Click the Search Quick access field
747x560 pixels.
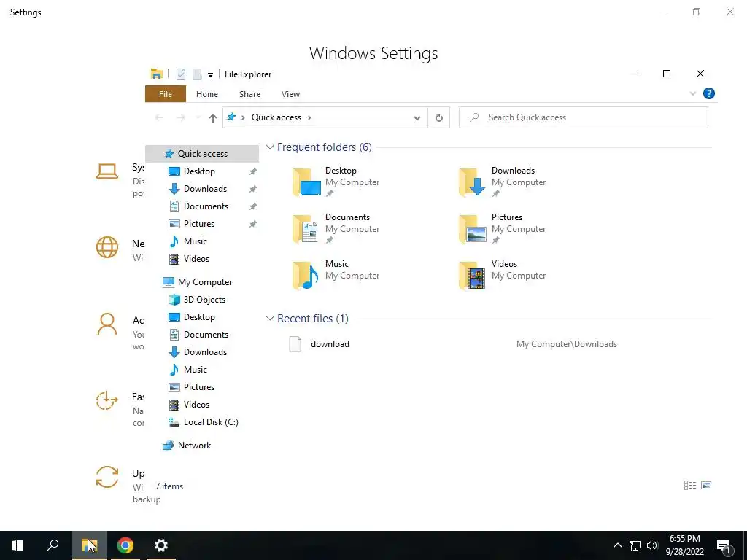pyautogui.click(x=583, y=117)
